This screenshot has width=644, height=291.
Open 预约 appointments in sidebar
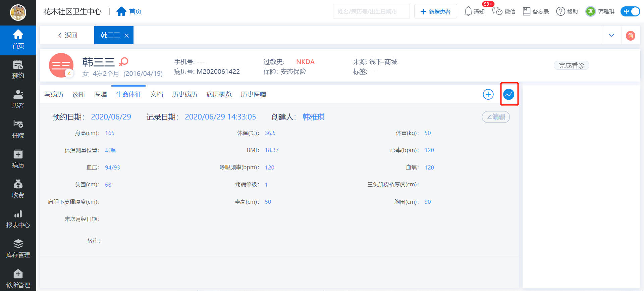[x=18, y=70]
